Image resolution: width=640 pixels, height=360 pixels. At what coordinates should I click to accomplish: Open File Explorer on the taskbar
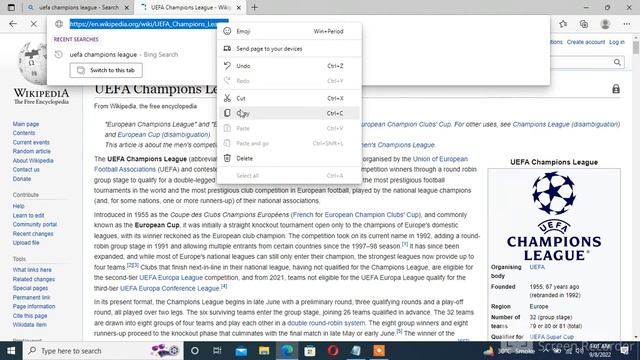[x=264, y=351]
